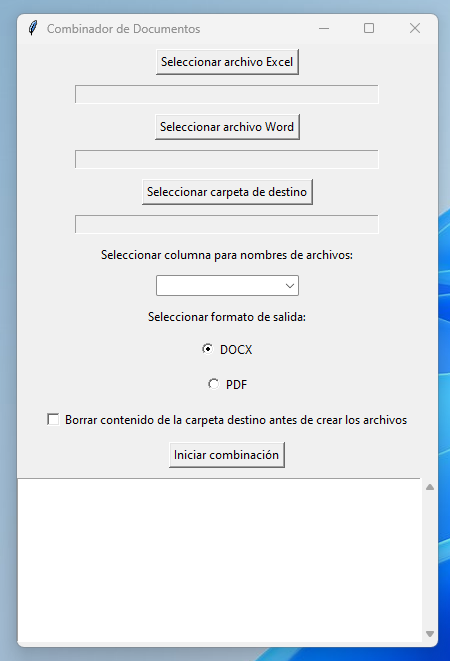
Task: Minimize the Combinador de Documentos window
Action: [324, 28]
